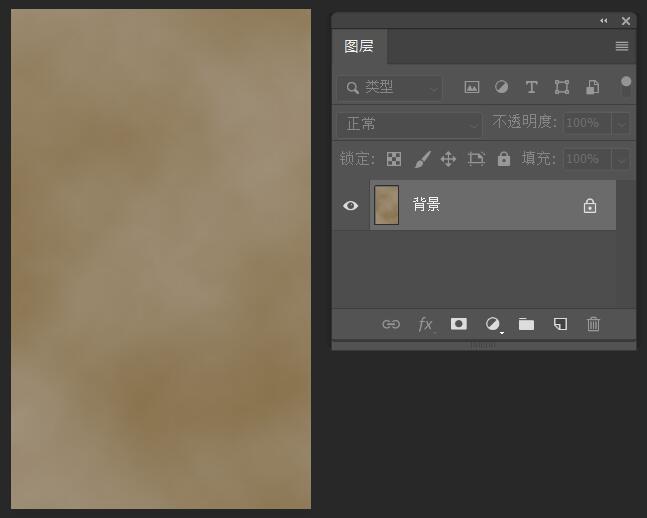647x518 pixels.
Task: Open the 正常 blend mode dropdown
Action: point(410,124)
